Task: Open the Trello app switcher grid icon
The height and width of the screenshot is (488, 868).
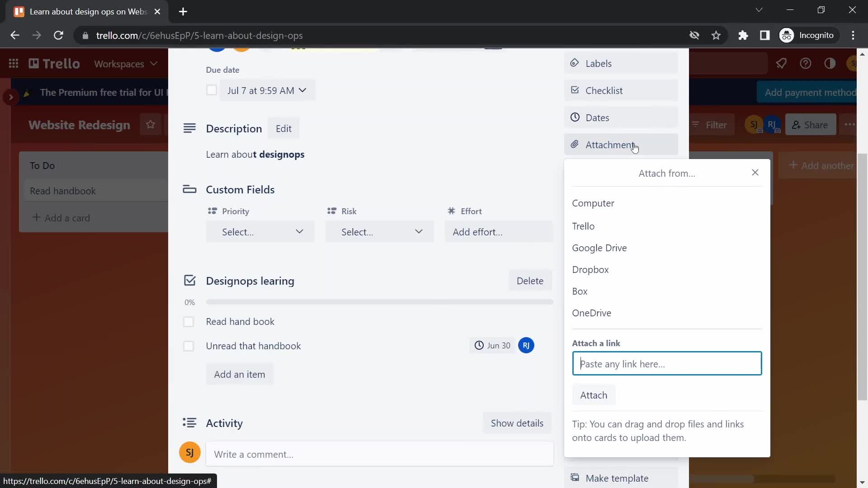Action: [x=14, y=64]
